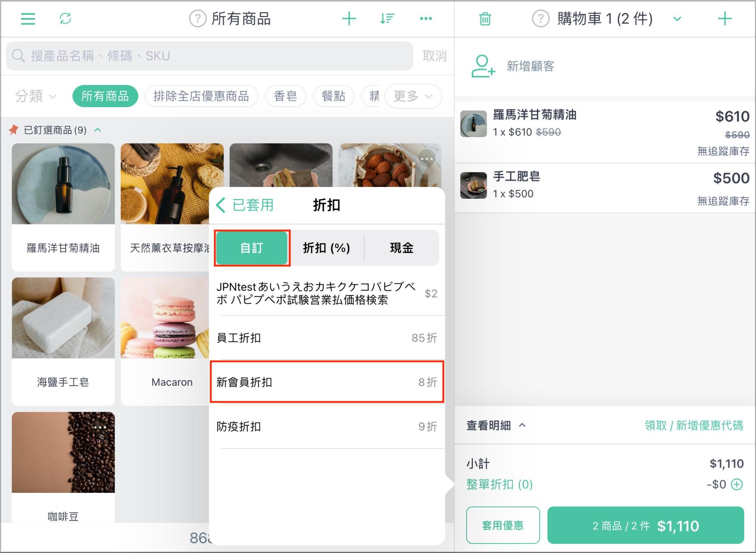Screen dimensions: 756x553
Task: Add Macaron product card
Action: (165, 341)
